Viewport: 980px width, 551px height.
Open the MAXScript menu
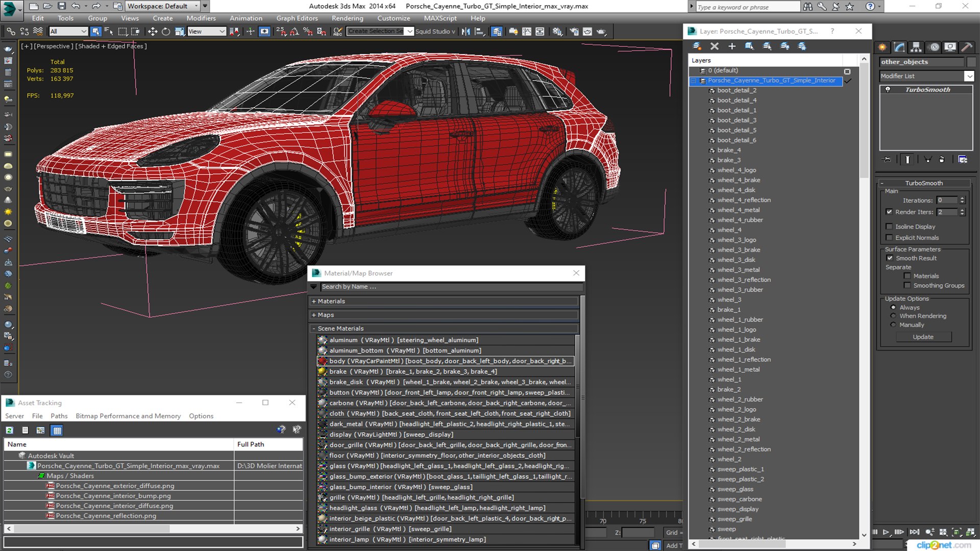pyautogui.click(x=440, y=18)
